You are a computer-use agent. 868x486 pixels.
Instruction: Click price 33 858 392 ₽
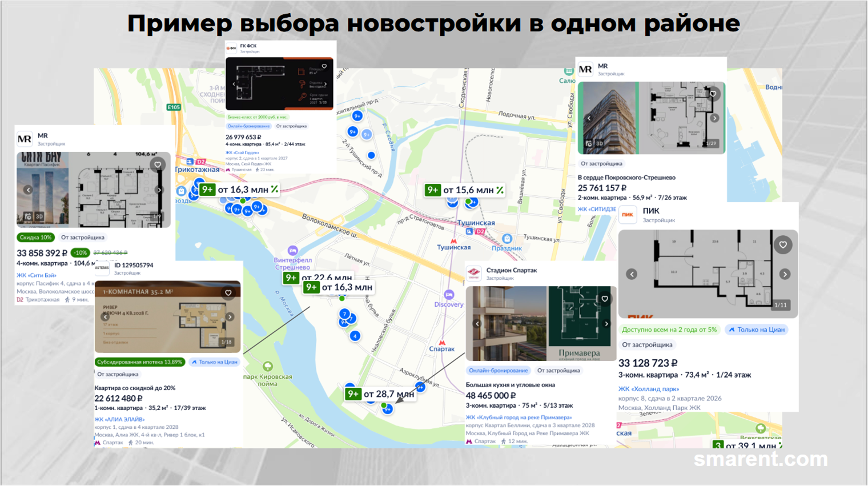(42, 253)
